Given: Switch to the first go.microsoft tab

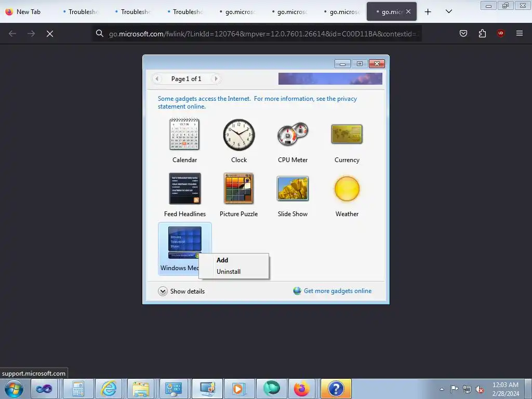Looking at the screenshot, I should coord(237,12).
